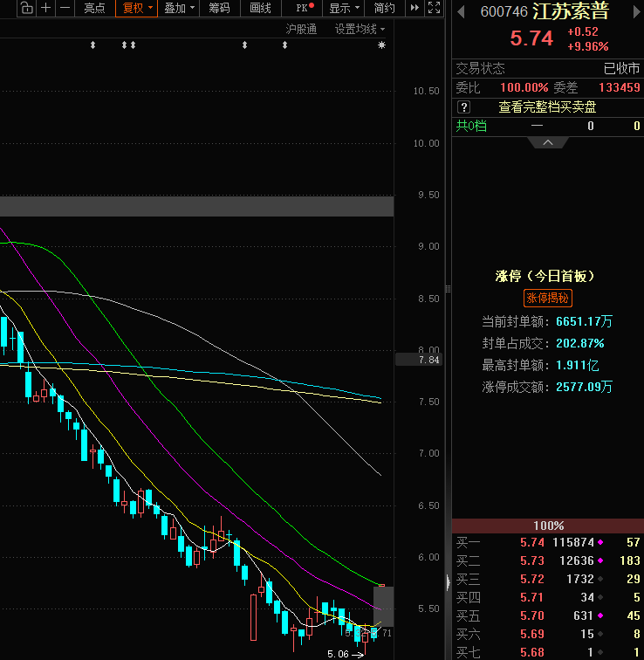Click 当前封单额 value 6651.17万

point(585,321)
